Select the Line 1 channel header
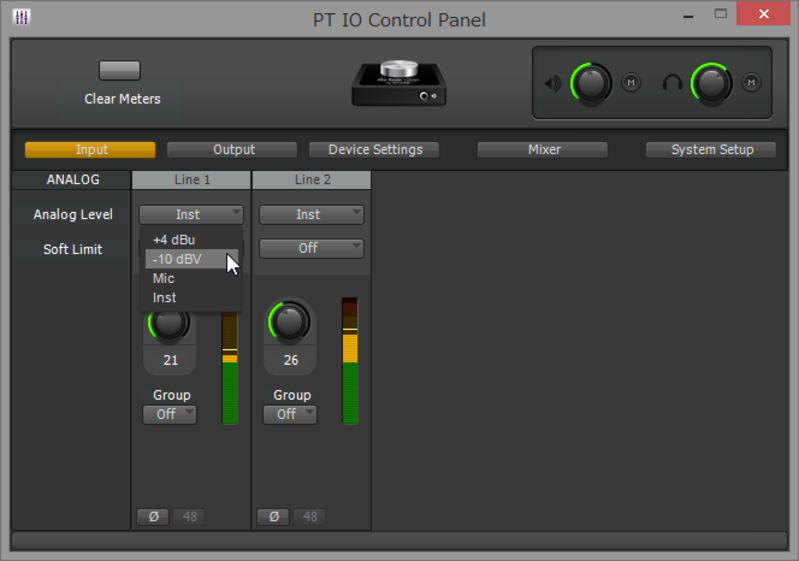 [x=192, y=180]
